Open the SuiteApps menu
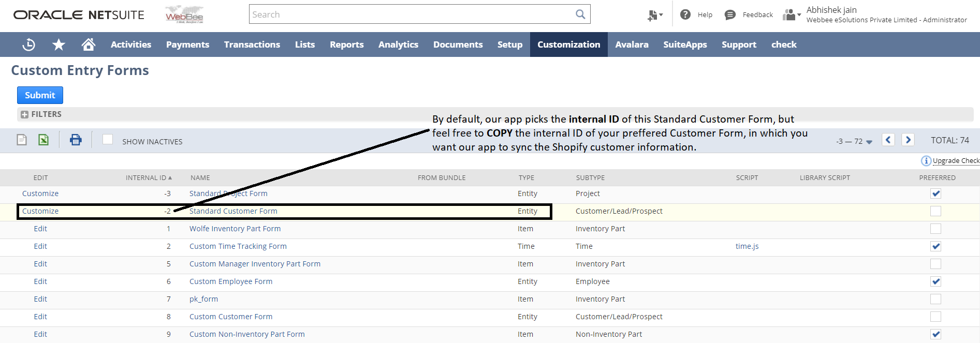 [x=685, y=44]
